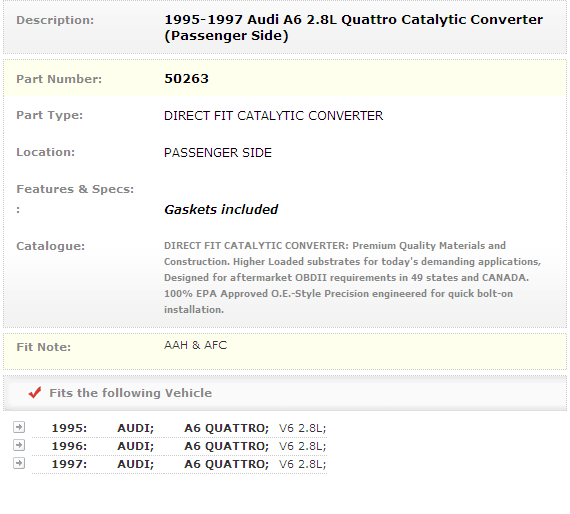Select the 1997 year entry
This screenshot has width=570, height=514.
click(x=69, y=464)
